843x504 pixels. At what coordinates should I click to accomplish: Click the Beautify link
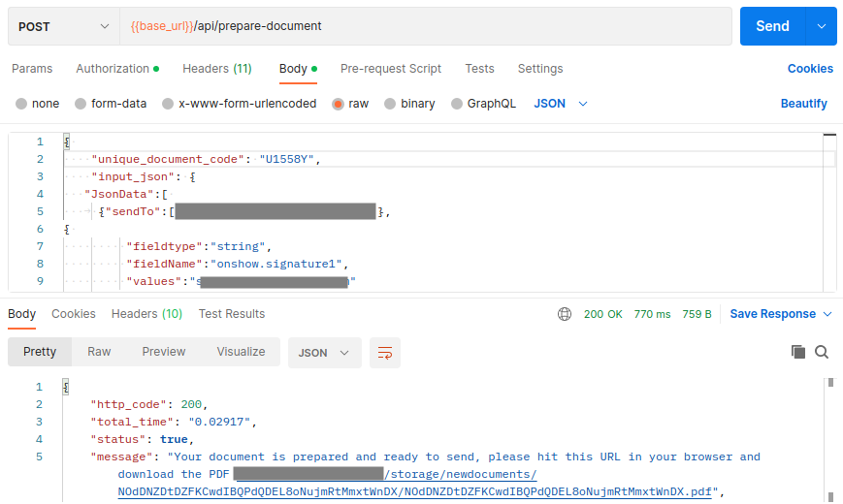tap(804, 104)
